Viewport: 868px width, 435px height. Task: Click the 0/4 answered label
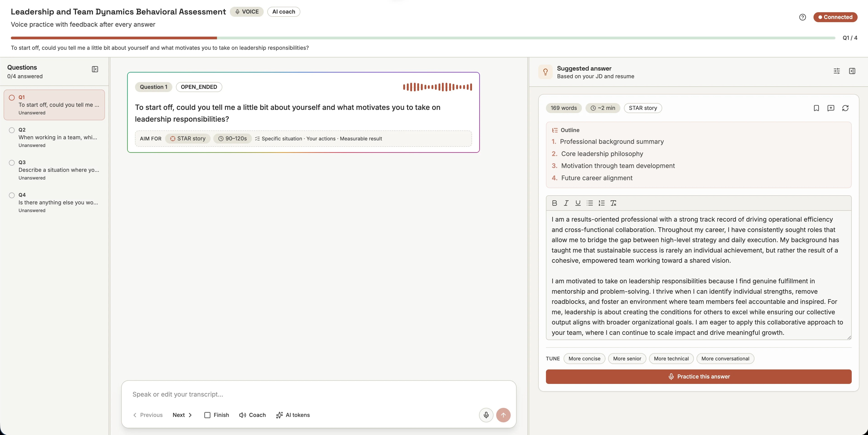25,76
